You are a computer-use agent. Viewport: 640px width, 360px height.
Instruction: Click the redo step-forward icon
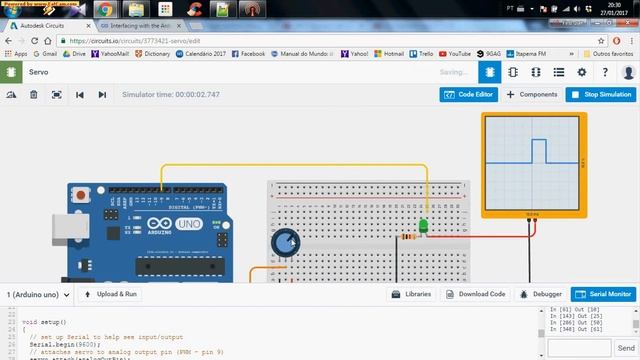coord(102,95)
